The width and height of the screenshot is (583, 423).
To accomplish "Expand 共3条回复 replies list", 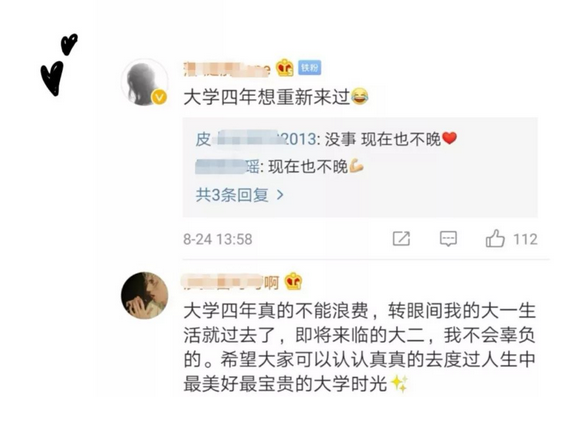I will pyautogui.click(x=240, y=195).
